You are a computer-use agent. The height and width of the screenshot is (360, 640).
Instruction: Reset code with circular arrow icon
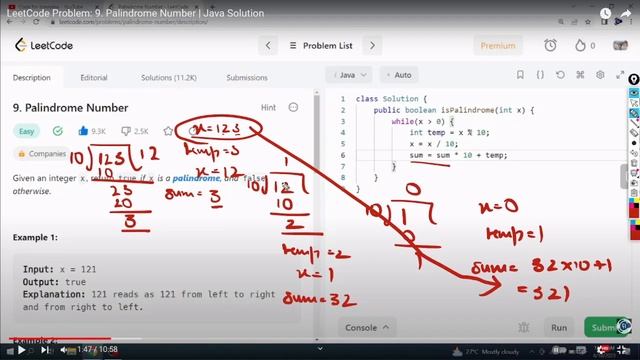point(560,75)
